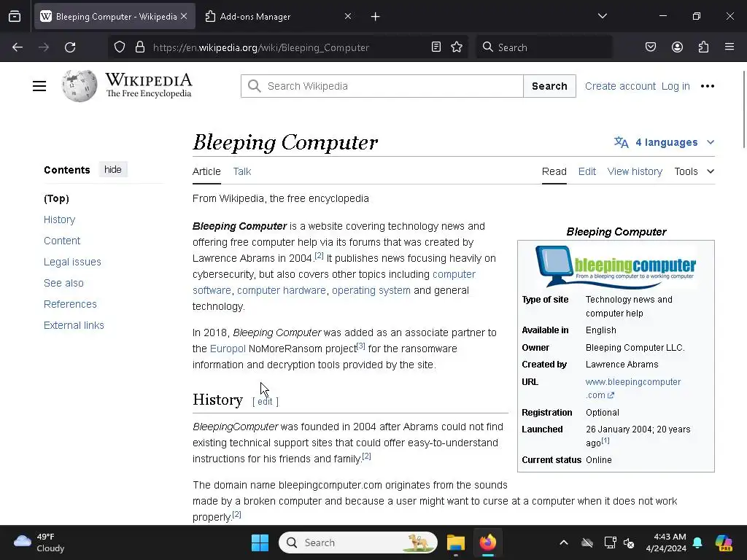Reload the current page
Image resolution: width=747 pixels, height=560 pixels.
(x=70, y=47)
